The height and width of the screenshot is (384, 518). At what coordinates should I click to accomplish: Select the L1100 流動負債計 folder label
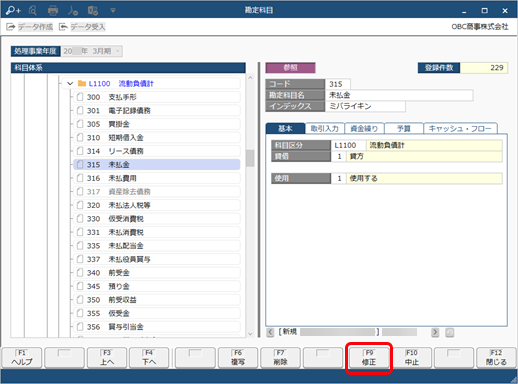pyautogui.click(x=121, y=83)
